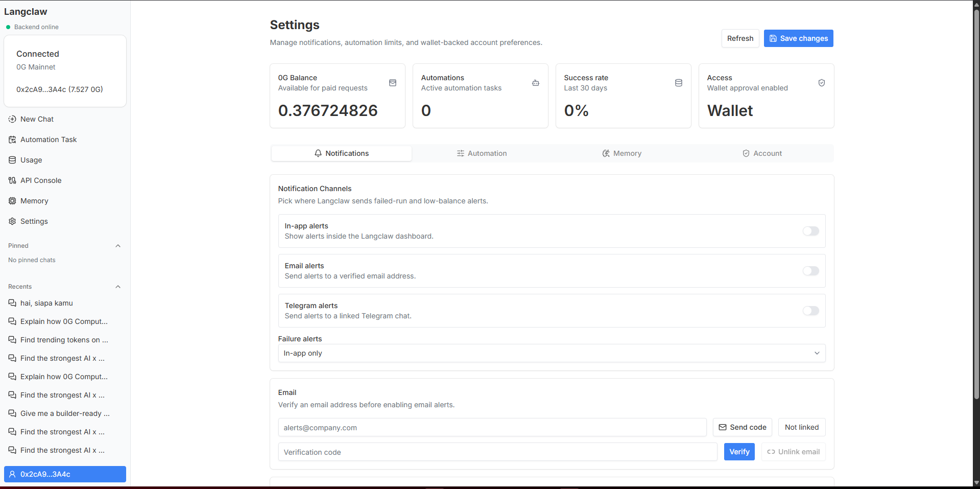Click the Unlink email button
Viewport: 980px width, 489px height.
[793, 452]
